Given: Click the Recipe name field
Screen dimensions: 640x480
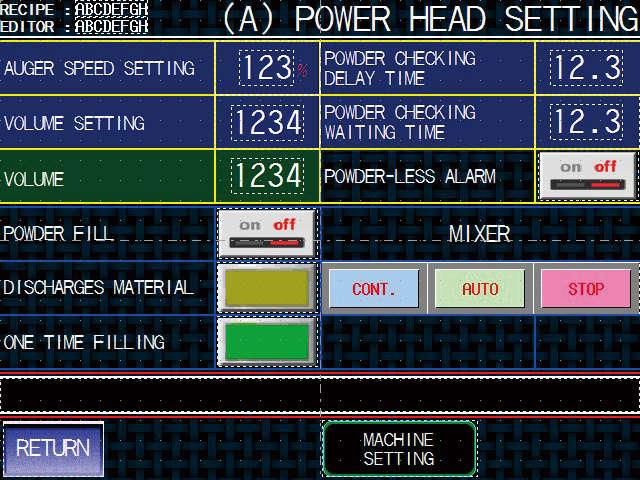Looking at the screenshot, I should [x=112, y=9].
